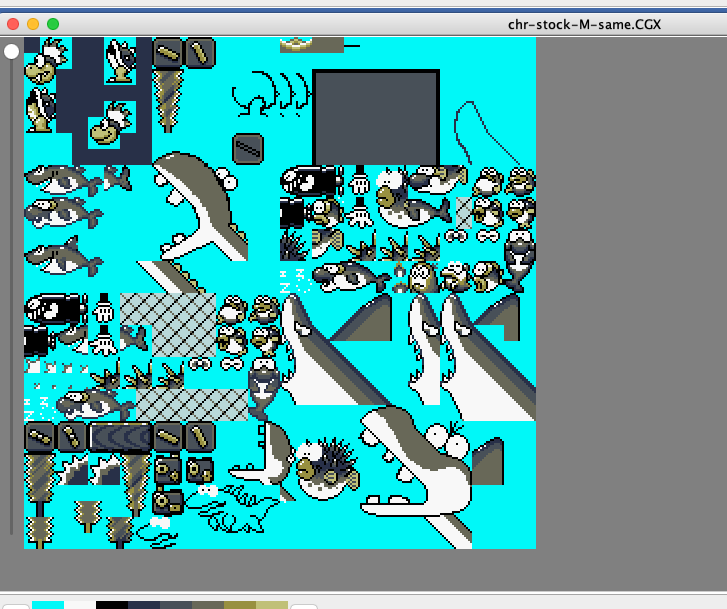Select the wide dark wave-pattern block tile
Image resolution: width=727 pixels, height=609 pixels.
[x=119, y=437]
